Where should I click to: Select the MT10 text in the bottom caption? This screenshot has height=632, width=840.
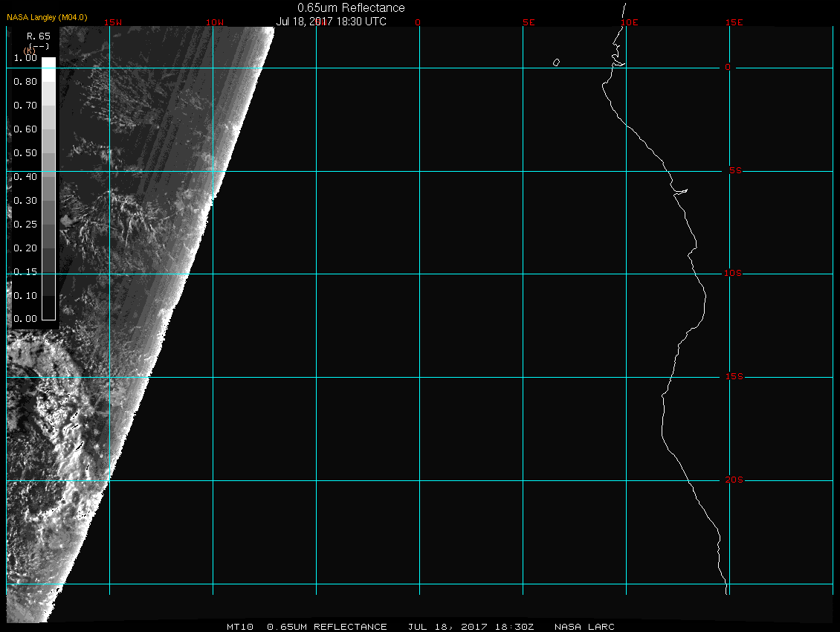click(242, 627)
